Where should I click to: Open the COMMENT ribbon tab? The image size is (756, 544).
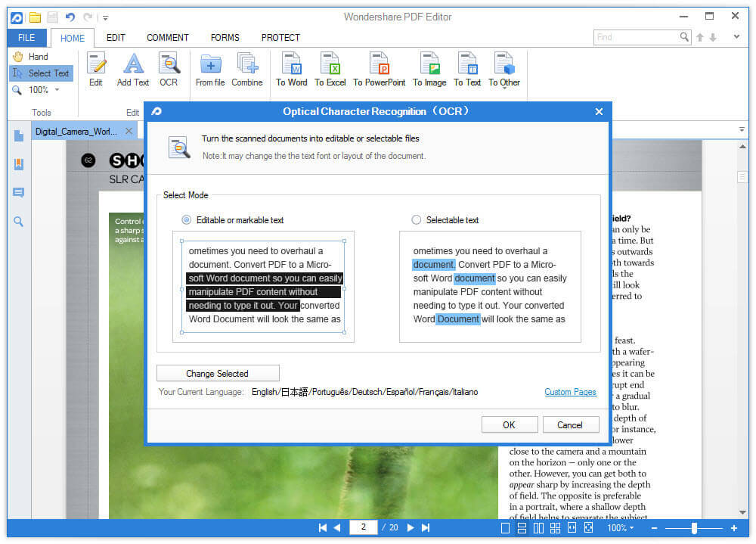(168, 38)
